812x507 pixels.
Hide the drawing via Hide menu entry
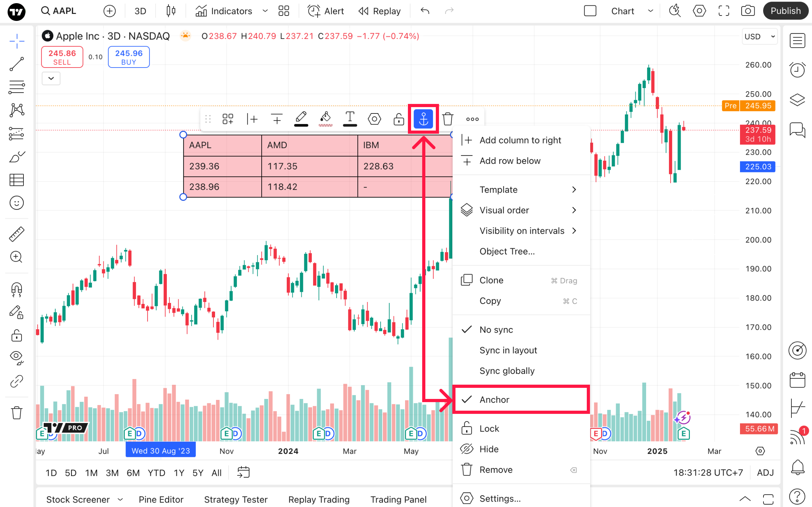coord(488,449)
